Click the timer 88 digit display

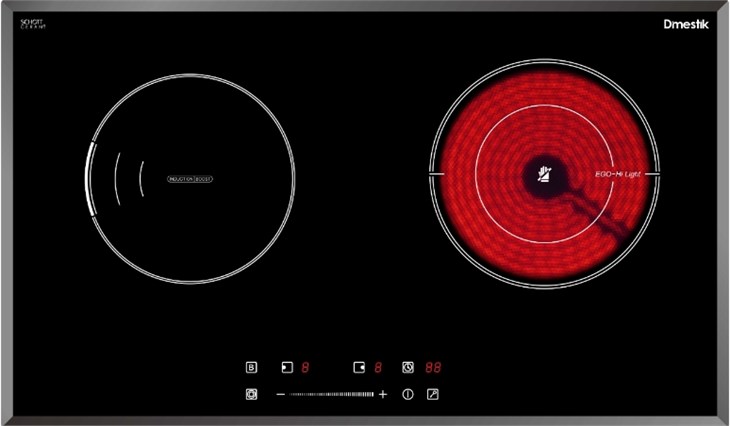tap(433, 367)
